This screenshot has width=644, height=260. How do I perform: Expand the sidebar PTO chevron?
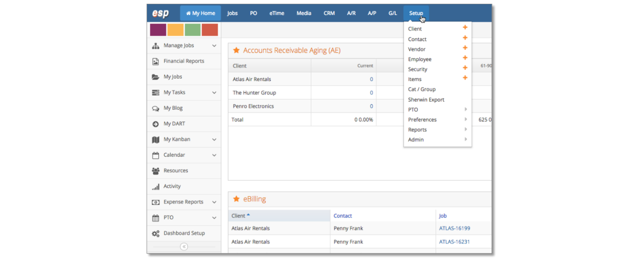pos(214,218)
